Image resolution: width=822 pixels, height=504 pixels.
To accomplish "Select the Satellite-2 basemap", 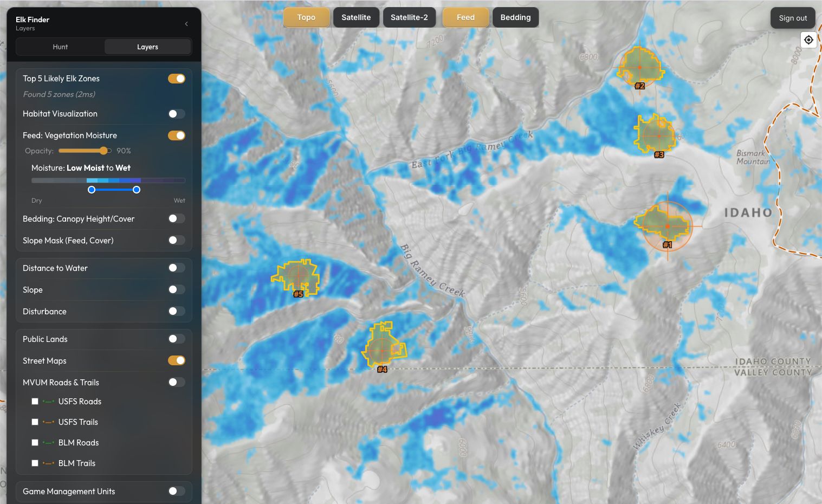I will point(409,17).
